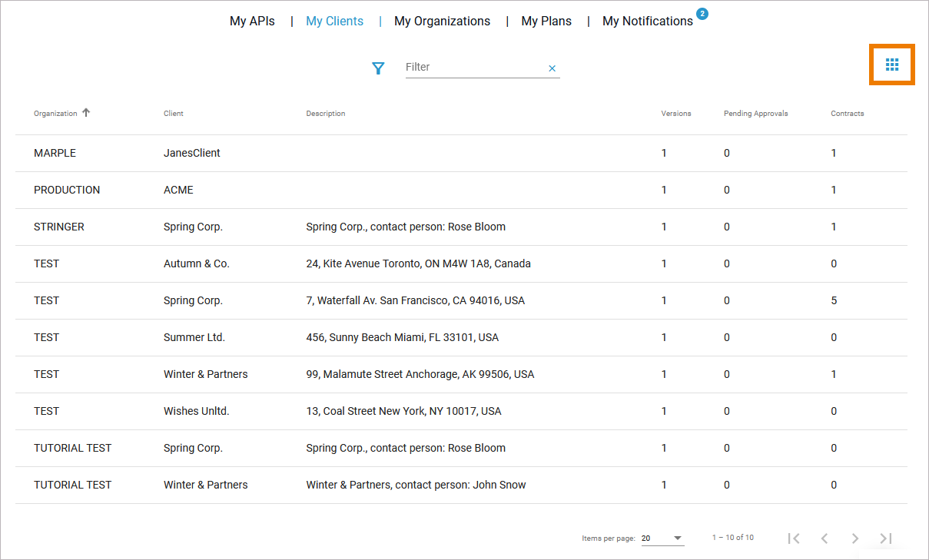Open the JanesClient row
Viewport: 929px width, 560px height.
point(192,153)
